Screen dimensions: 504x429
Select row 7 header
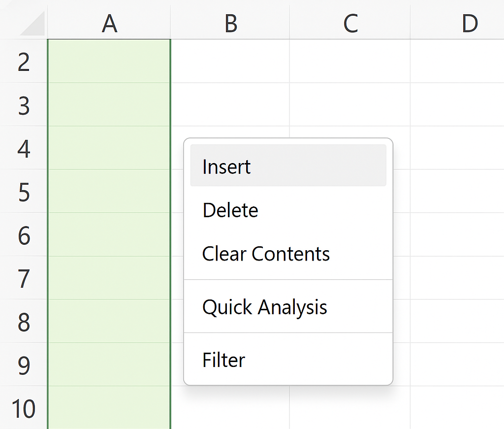click(24, 278)
